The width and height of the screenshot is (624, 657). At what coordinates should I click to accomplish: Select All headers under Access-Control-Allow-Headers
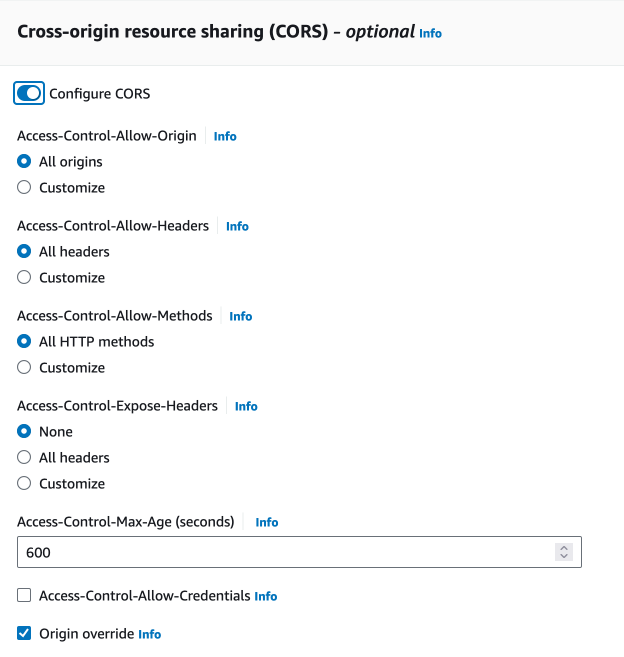click(x=25, y=251)
